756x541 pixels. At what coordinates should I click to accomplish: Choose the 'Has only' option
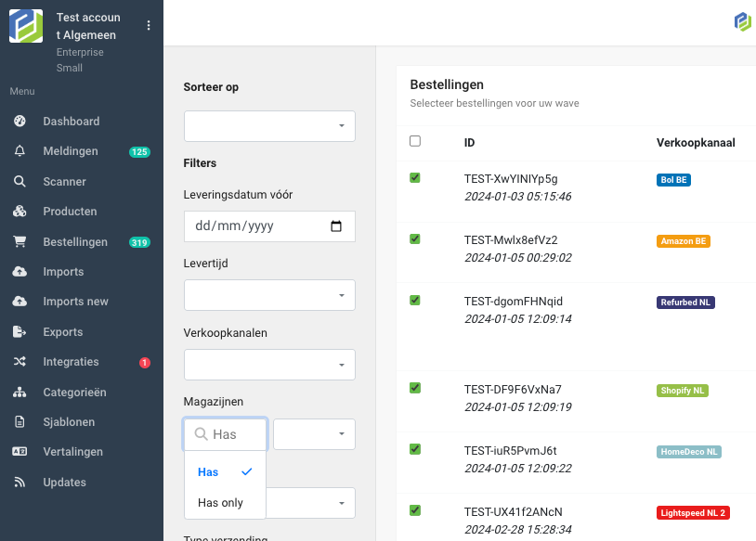[x=221, y=503]
